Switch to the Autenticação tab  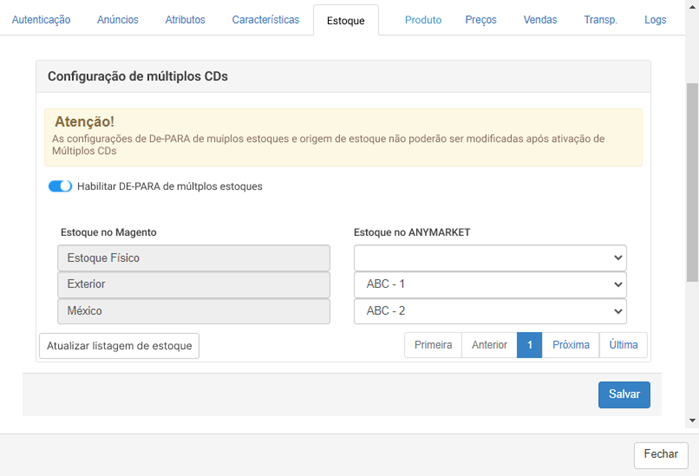pos(41,20)
